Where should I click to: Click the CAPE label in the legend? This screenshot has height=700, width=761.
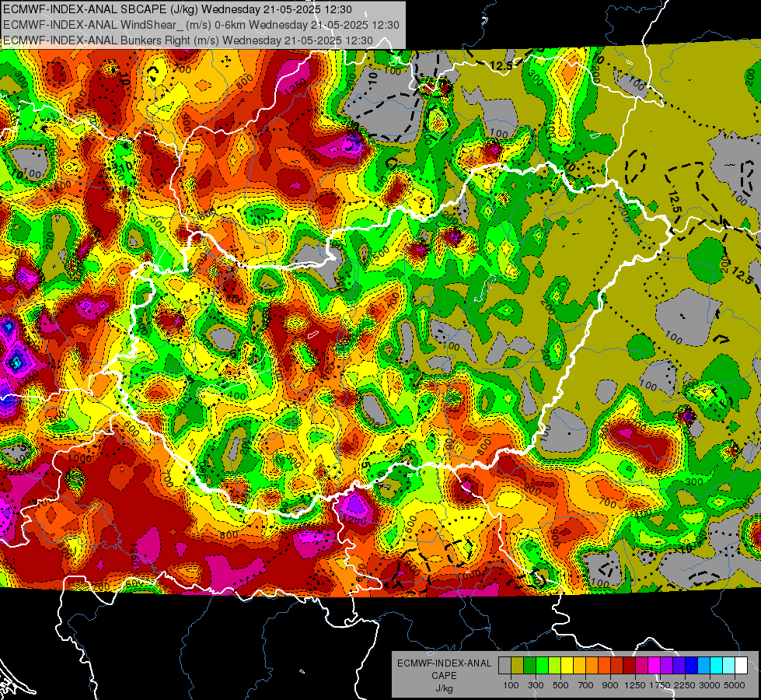pyautogui.click(x=444, y=676)
